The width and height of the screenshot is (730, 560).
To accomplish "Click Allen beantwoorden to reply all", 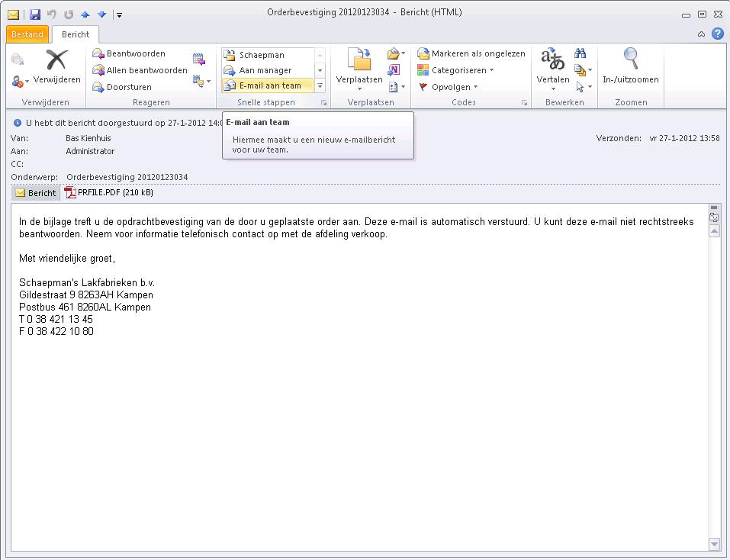I will click(140, 70).
